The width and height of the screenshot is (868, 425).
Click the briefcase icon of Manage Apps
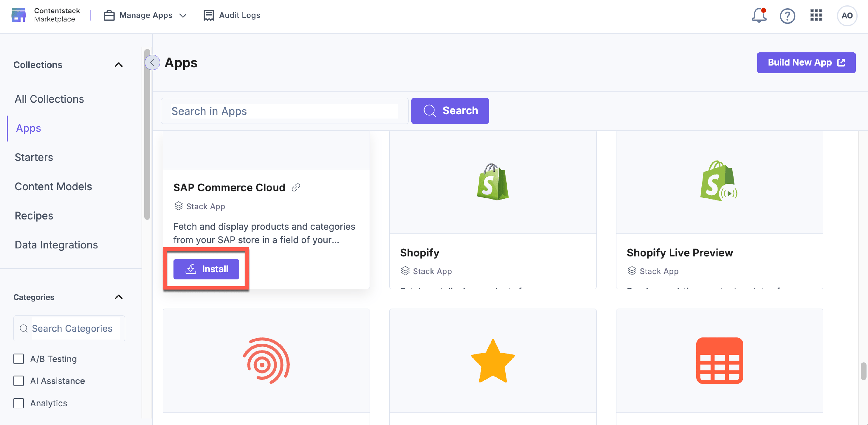pos(109,15)
